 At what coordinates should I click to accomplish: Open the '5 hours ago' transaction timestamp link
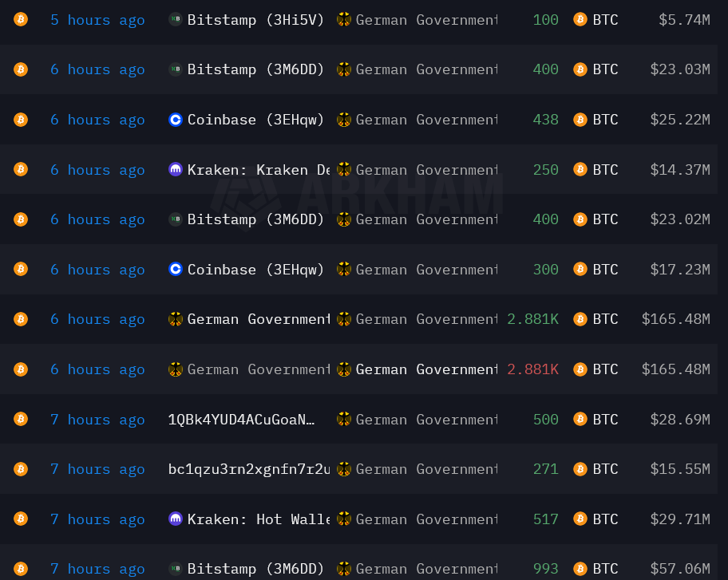97,19
